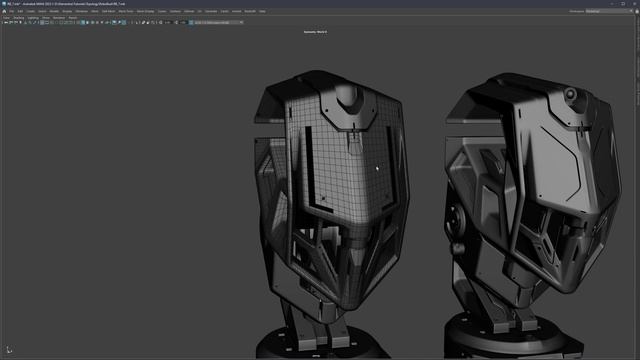Open the UV menu

(200, 11)
